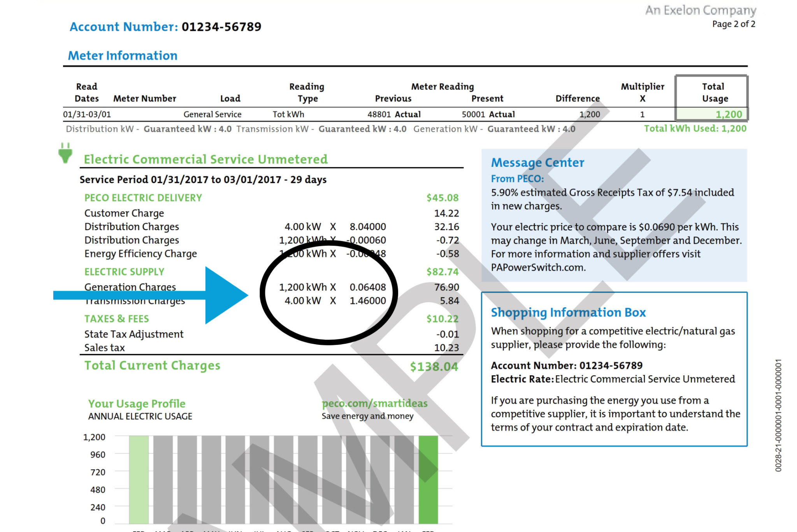Screen dimensions: 797x532
Task: Click PAPowerSwitch.com in Message Center
Action: (538, 268)
